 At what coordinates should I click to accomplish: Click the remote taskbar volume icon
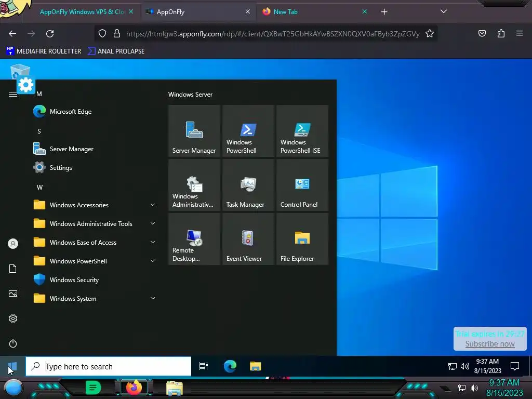pos(465,366)
